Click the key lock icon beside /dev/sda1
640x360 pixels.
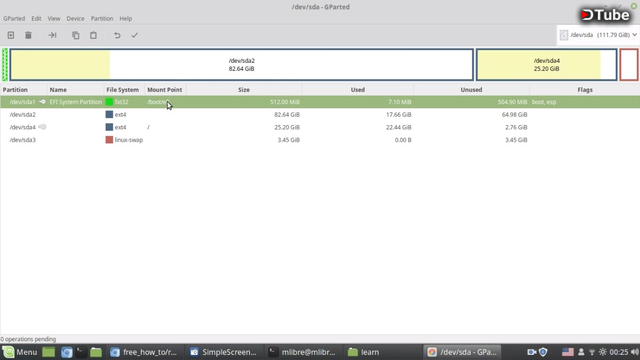[42, 102]
